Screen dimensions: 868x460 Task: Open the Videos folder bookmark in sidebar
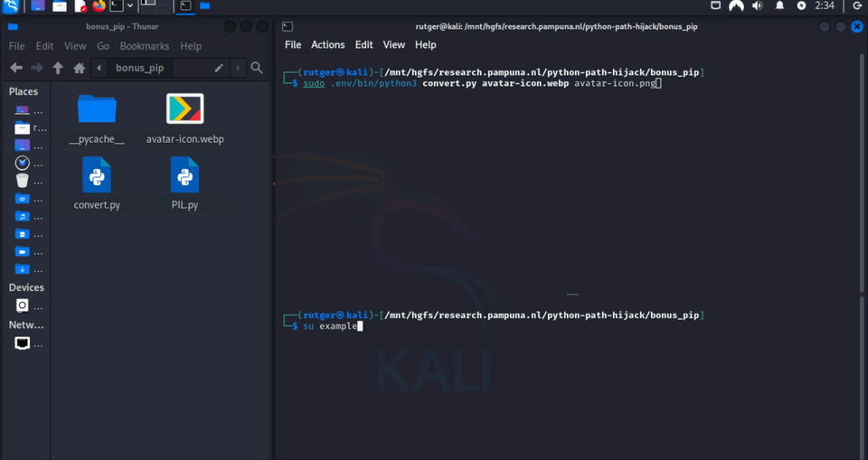coord(29,252)
